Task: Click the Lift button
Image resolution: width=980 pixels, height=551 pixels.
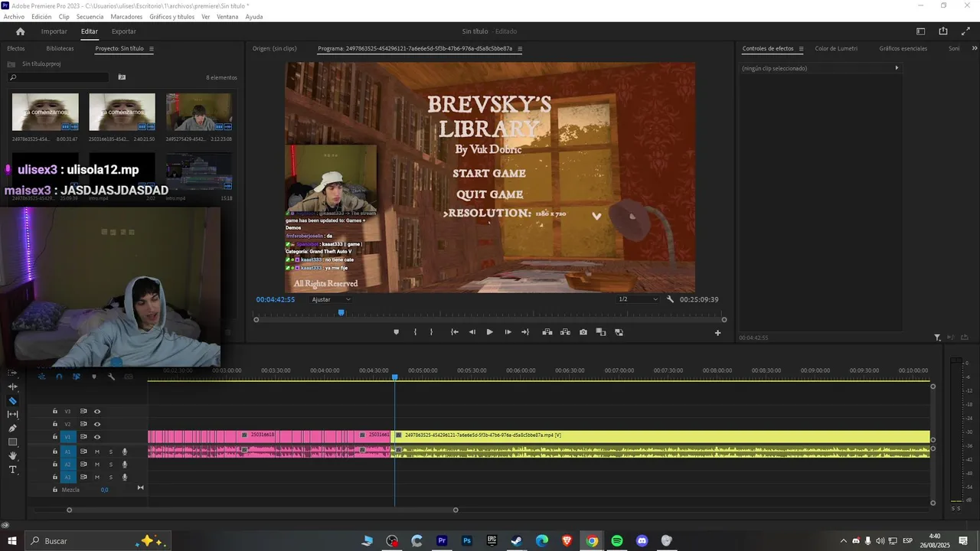Action: (x=547, y=332)
